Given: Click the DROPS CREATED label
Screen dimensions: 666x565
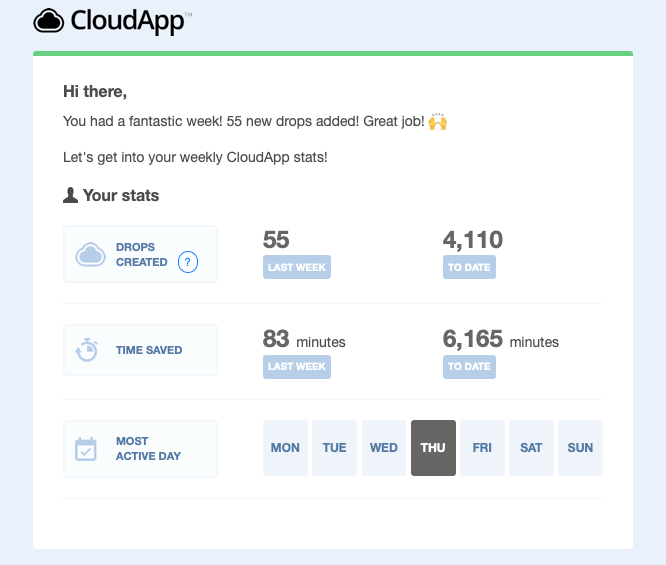Looking at the screenshot, I should click(141, 254).
